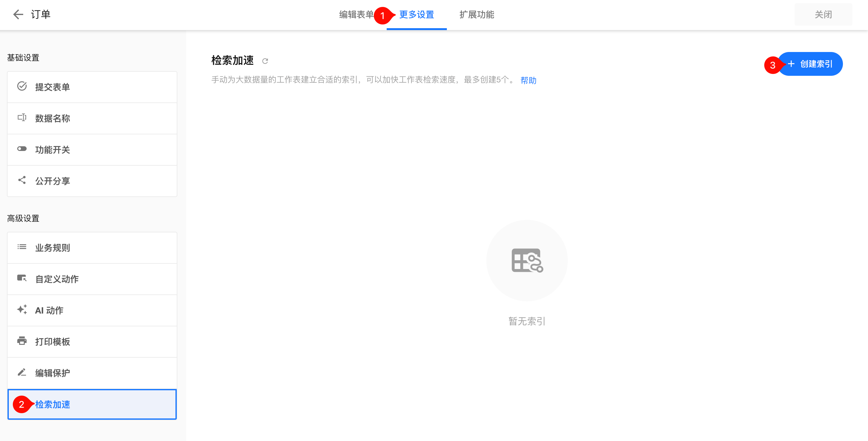Click the 业务规则 list icon
The image size is (868, 441).
tap(22, 247)
